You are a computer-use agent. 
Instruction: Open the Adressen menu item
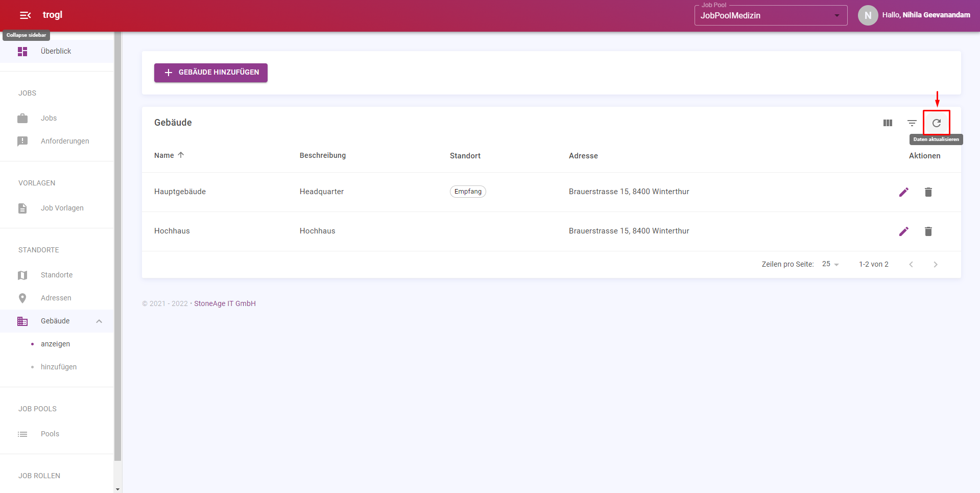(x=57, y=298)
